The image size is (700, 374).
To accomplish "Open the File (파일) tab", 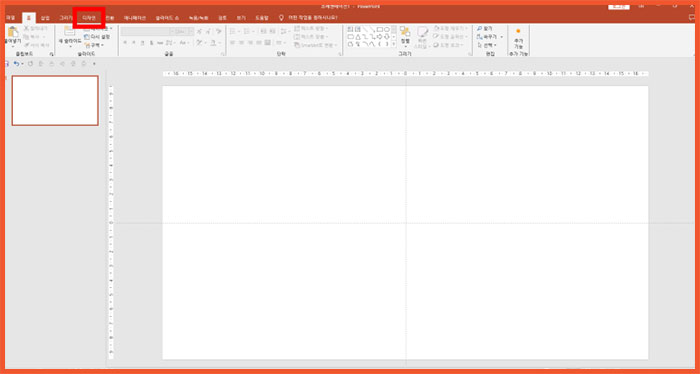I will coord(10,18).
